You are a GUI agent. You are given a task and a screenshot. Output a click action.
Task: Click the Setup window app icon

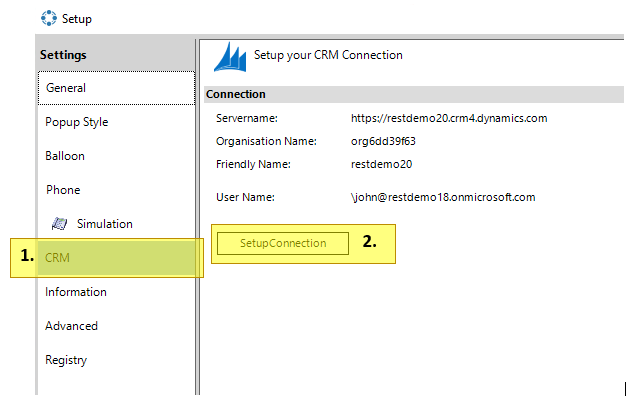tap(49, 18)
